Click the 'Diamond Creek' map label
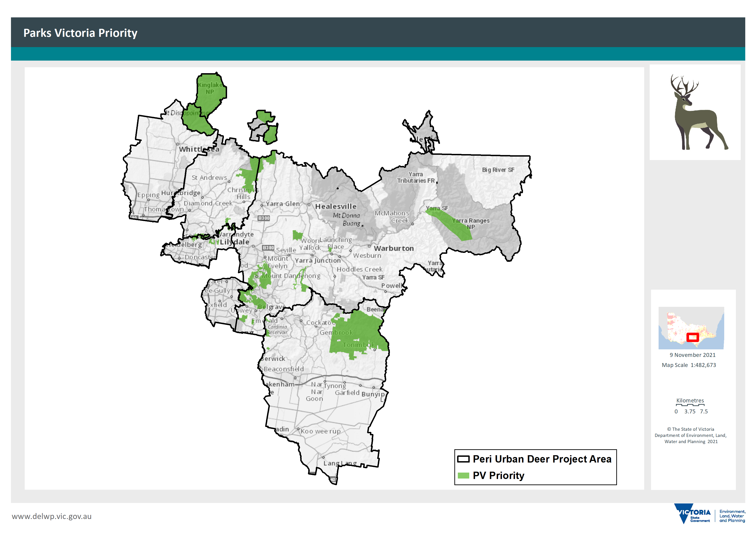756x535 pixels. (x=208, y=203)
